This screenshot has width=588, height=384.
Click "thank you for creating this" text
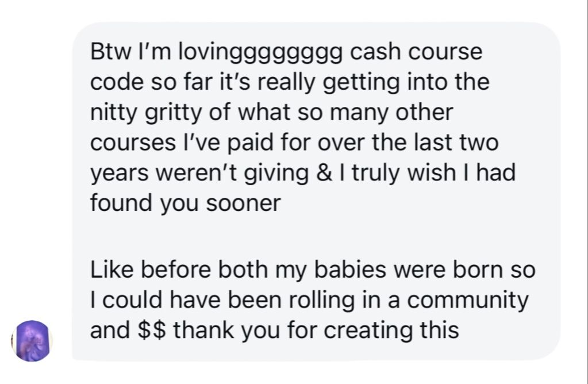[316, 331]
